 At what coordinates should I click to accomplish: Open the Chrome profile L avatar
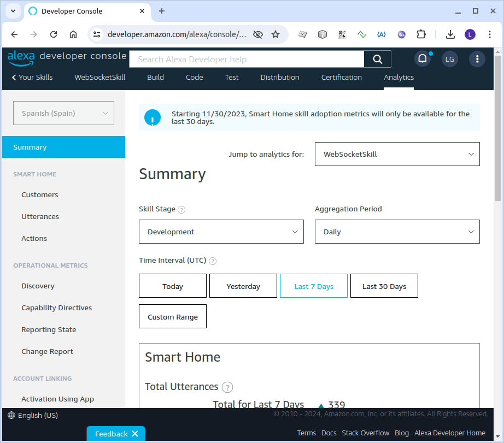coord(470,34)
